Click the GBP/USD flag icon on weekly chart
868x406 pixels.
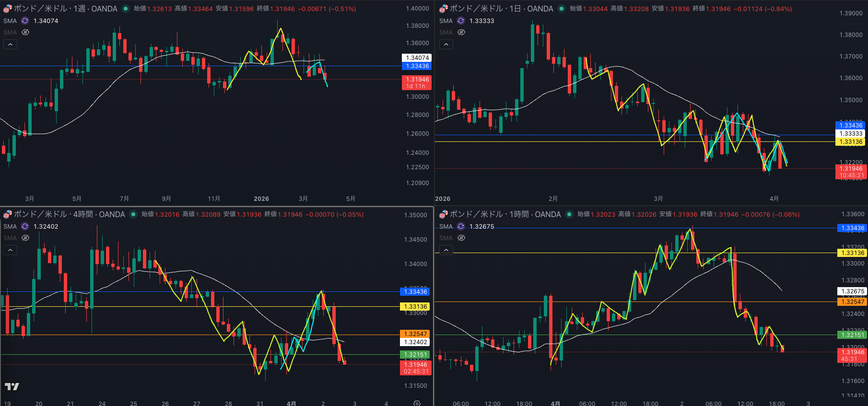point(7,9)
